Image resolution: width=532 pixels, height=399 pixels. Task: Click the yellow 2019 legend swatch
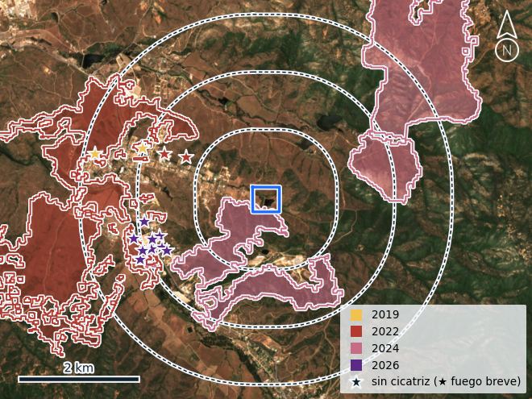click(x=356, y=314)
